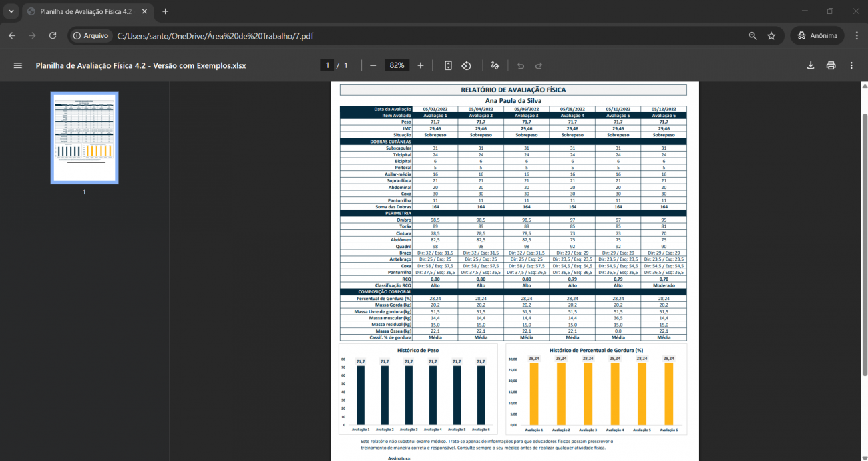Click the Subscapular row label
The image size is (868, 461).
coord(399,148)
